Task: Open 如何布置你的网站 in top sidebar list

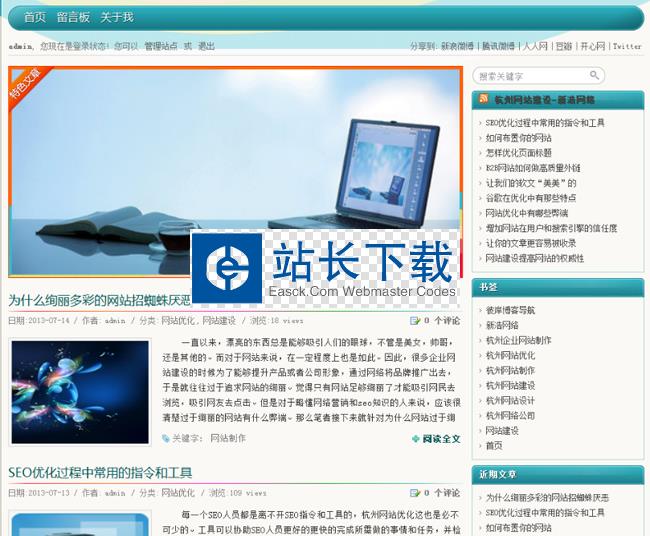Action: pyautogui.click(x=518, y=138)
